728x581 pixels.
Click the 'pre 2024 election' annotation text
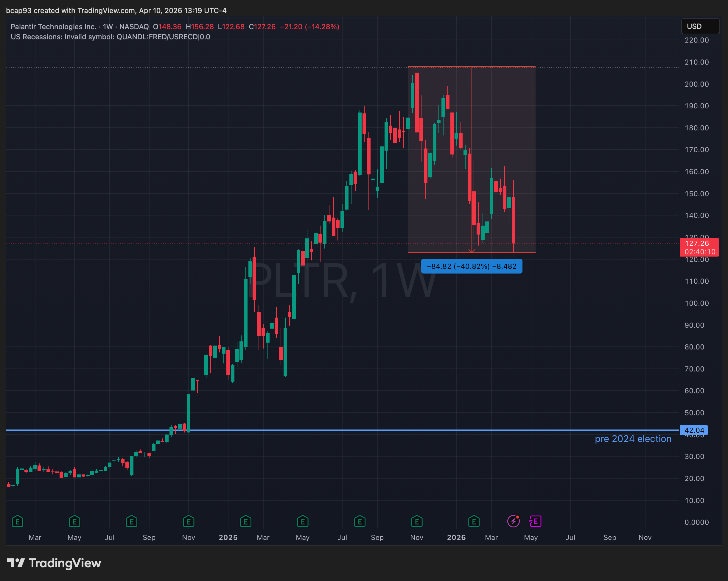633,439
